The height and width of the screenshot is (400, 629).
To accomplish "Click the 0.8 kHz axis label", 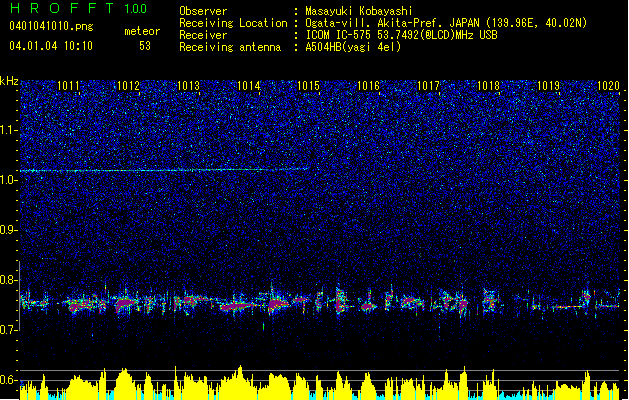I will coord(9,280).
